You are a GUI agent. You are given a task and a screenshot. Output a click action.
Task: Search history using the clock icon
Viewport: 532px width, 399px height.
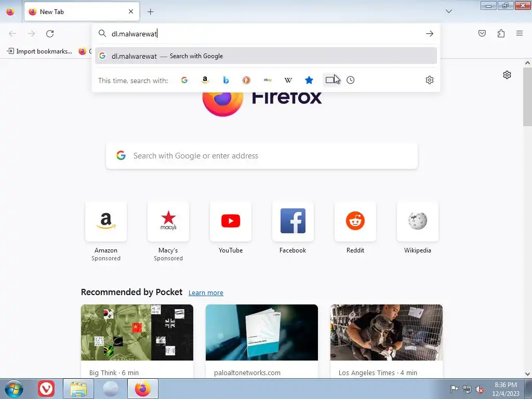(x=351, y=80)
